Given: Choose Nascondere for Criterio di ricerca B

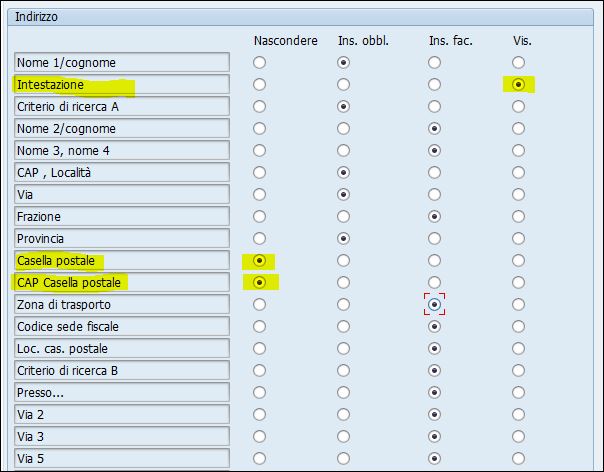Looking at the screenshot, I should [259, 370].
